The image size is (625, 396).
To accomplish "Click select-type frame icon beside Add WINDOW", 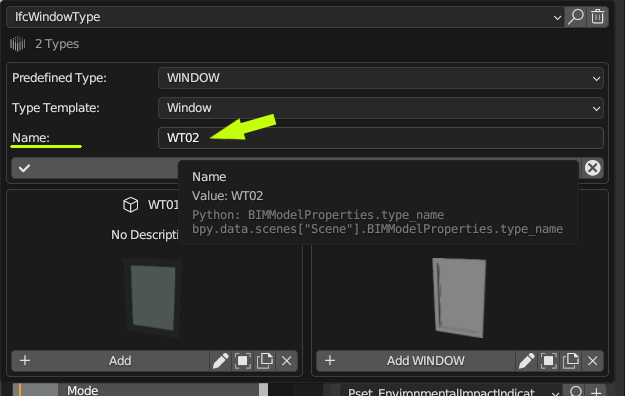I will point(548,361).
